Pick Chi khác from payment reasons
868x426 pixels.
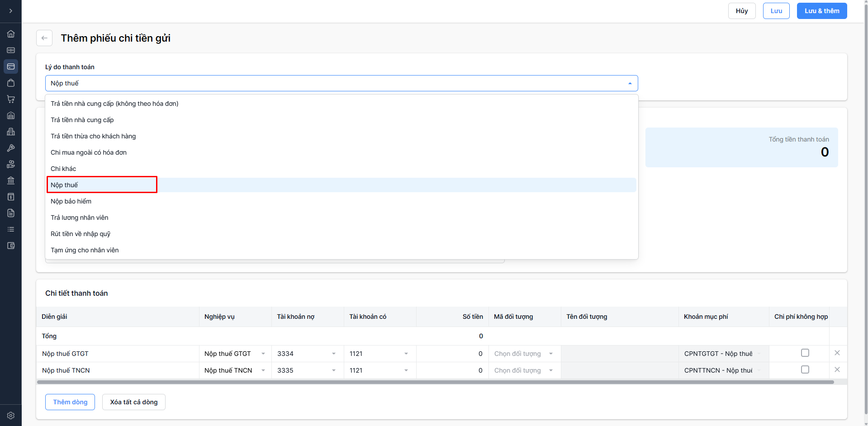click(63, 169)
